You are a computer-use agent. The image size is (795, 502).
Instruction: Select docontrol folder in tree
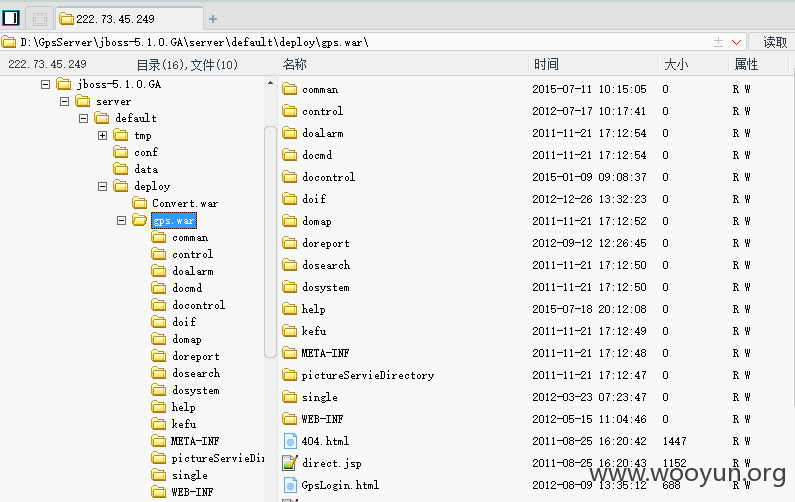[198, 305]
